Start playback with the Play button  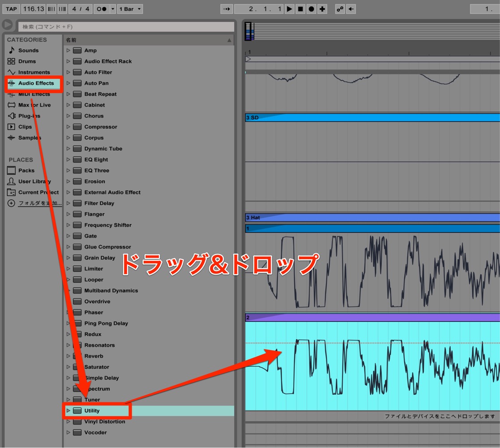click(x=289, y=9)
